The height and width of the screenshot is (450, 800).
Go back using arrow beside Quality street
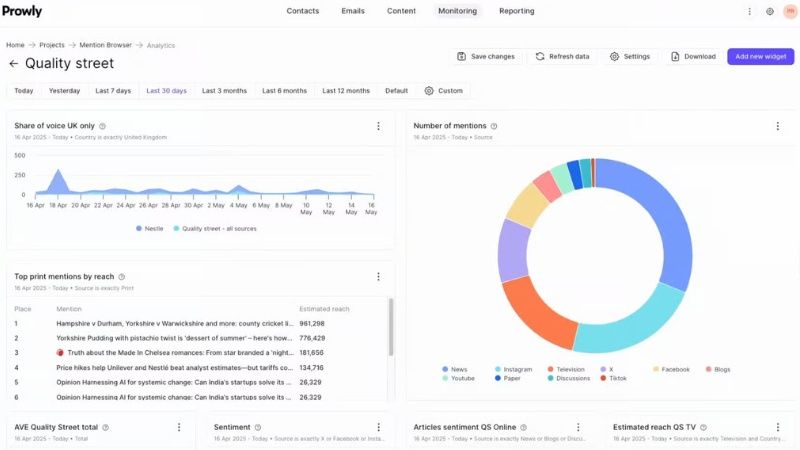(13, 63)
